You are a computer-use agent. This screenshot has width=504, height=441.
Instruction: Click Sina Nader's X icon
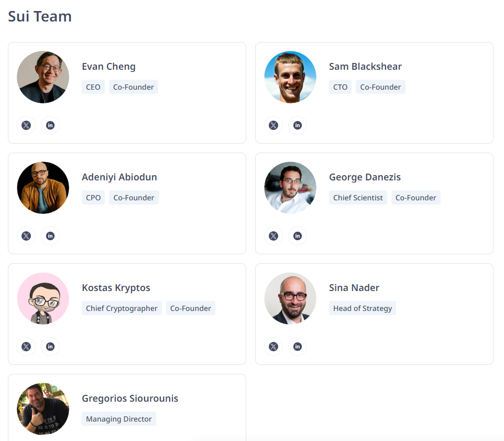click(273, 347)
